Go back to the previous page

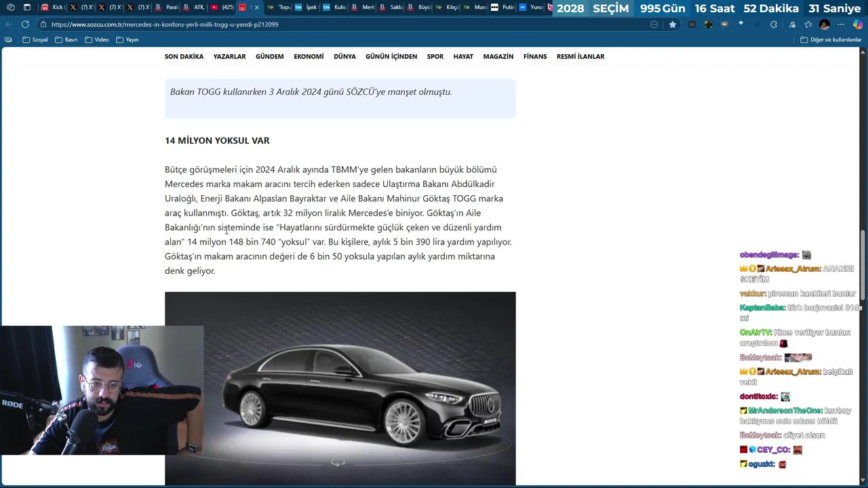[x=9, y=24]
